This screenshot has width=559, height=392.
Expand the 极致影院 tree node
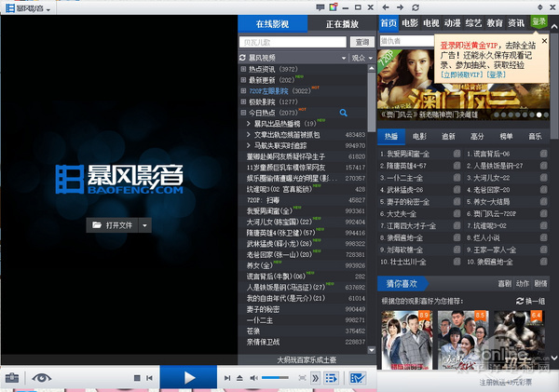(x=243, y=101)
